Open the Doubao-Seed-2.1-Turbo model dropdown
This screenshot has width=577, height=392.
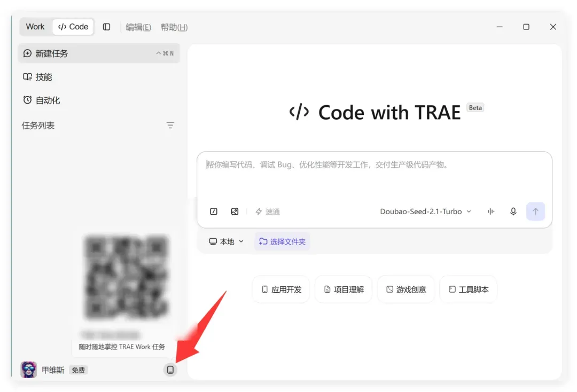425,211
